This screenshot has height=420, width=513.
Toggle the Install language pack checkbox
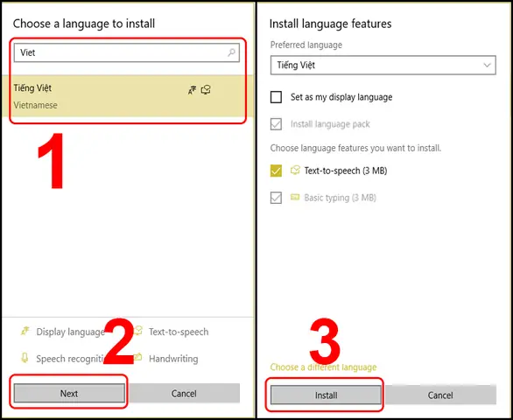click(276, 124)
